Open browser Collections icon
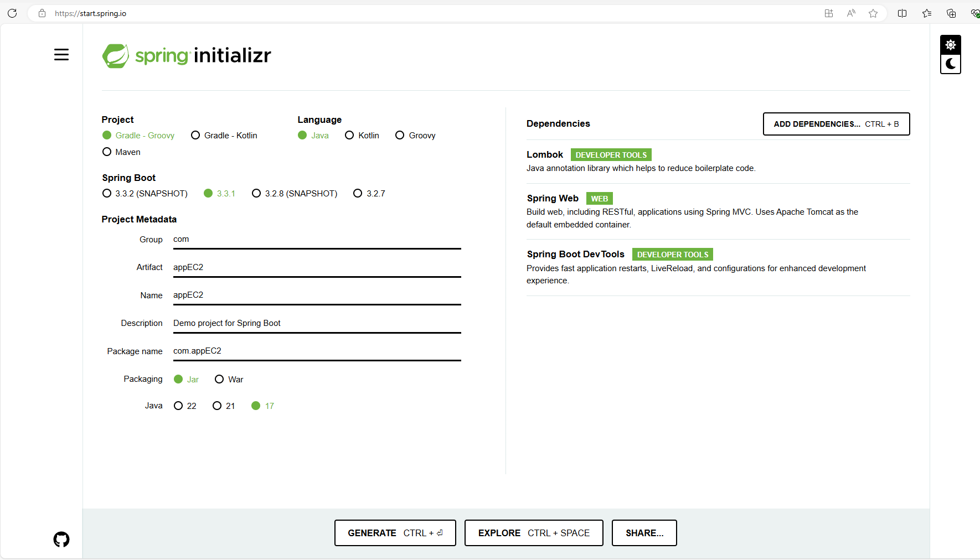This screenshot has width=980, height=560. [x=951, y=13]
